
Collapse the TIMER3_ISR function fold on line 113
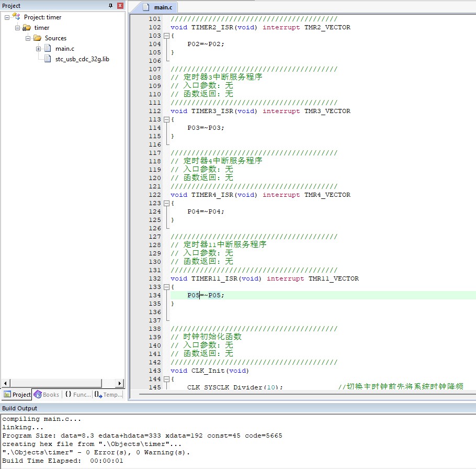pos(166,120)
